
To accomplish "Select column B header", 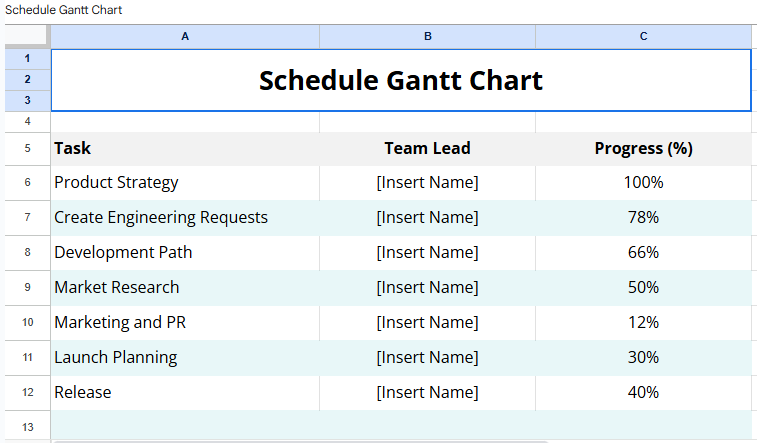I will tap(427, 36).
